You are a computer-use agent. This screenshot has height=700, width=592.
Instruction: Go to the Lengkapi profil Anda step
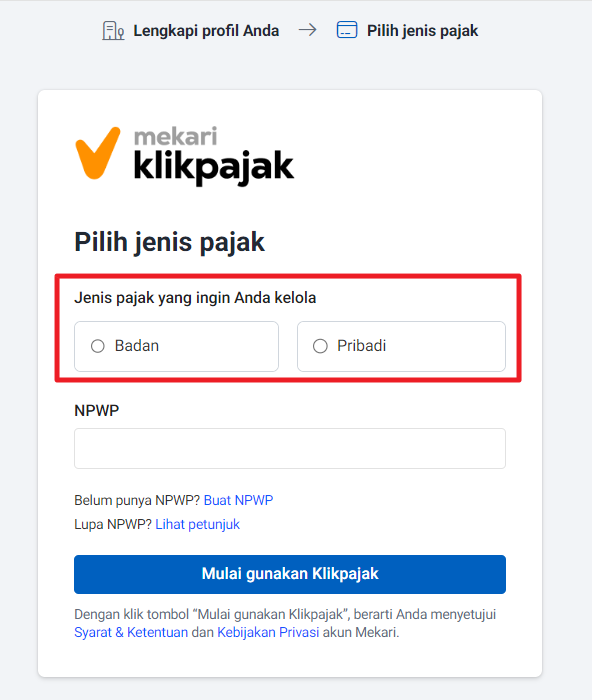point(206,31)
